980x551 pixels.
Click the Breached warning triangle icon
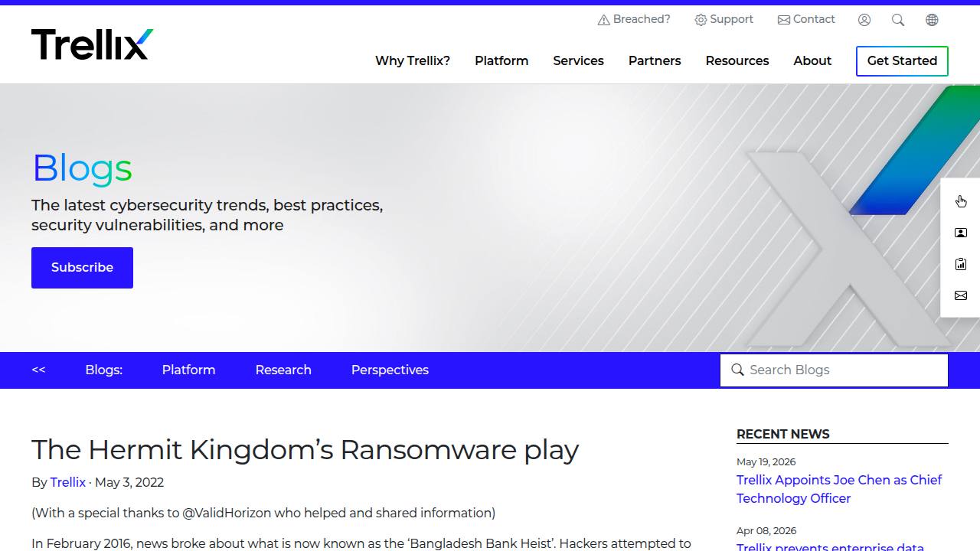603,20
